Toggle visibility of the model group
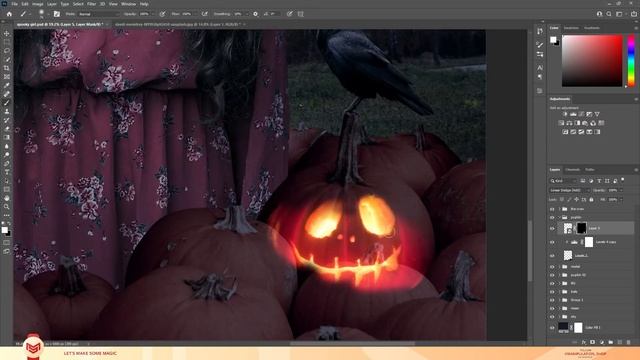The height and width of the screenshot is (360, 640). pyautogui.click(x=552, y=267)
